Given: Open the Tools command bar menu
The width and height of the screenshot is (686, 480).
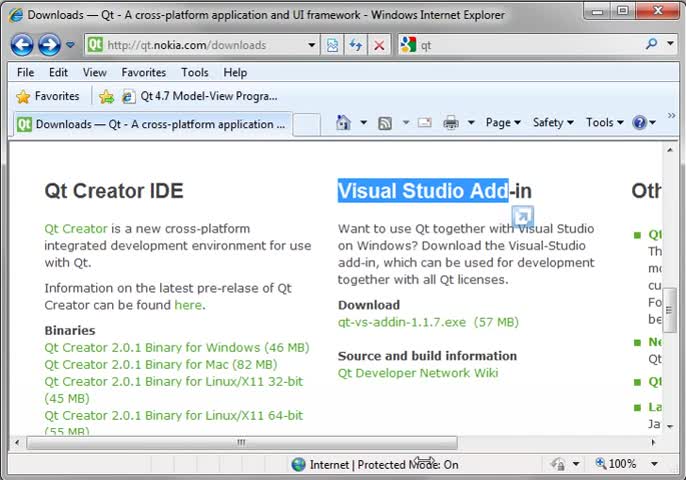Looking at the screenshot, I should pos(605,123).
